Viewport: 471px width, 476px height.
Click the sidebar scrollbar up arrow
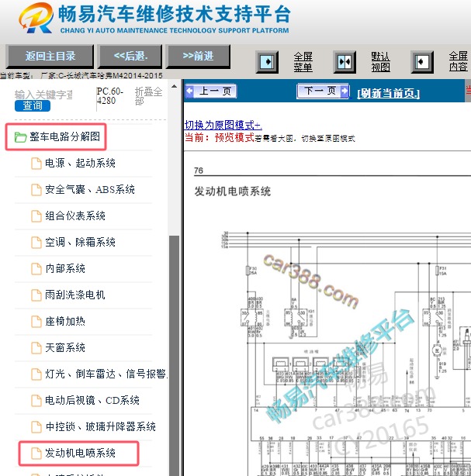click(174, 87)
